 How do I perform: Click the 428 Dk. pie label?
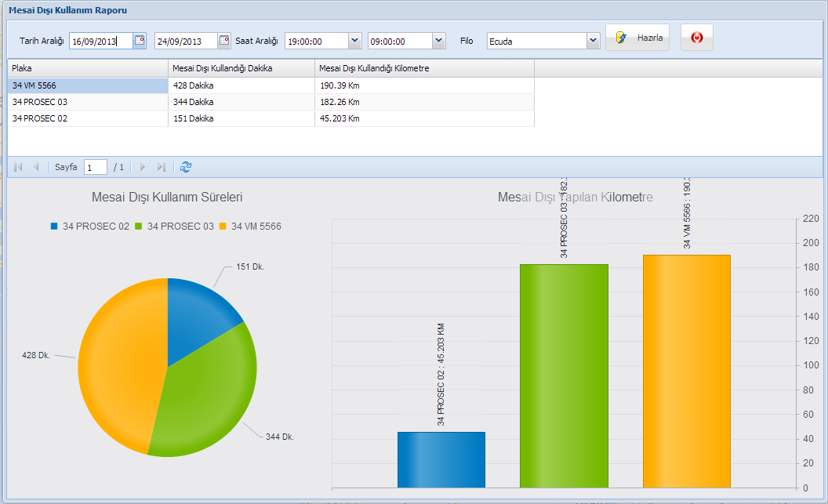point(36,356)
